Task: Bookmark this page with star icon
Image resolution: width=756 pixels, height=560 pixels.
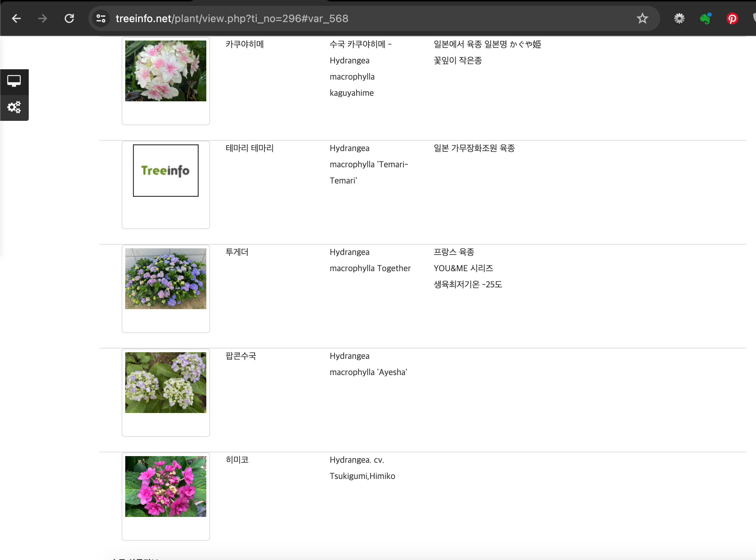Action: click(642, 18)
